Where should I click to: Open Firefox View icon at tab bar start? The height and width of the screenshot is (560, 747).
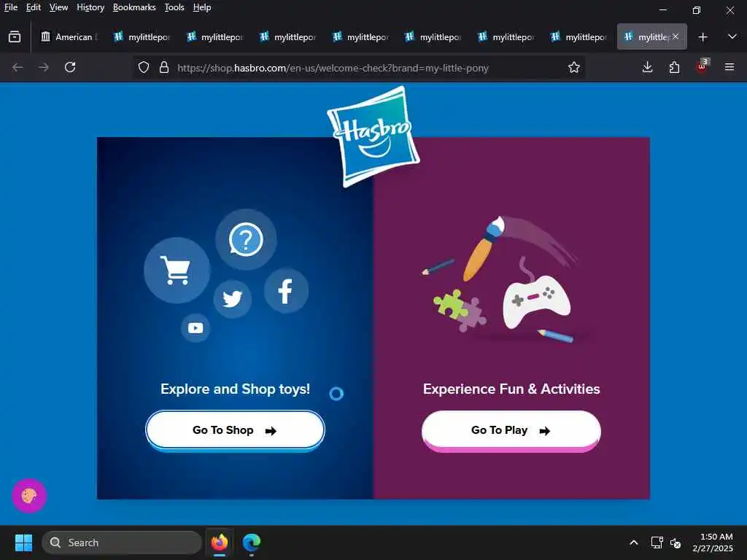pyautogui.click(x=15, y=36)
